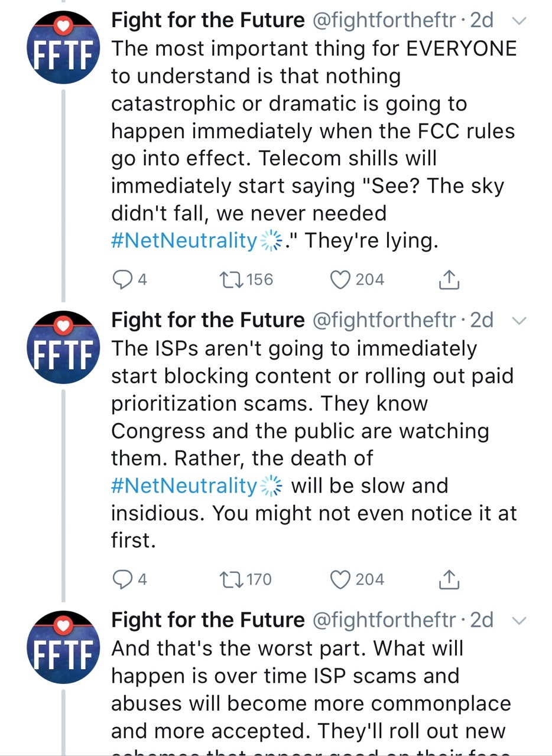Open the third tweet's chevron menu

coord(518,621)
